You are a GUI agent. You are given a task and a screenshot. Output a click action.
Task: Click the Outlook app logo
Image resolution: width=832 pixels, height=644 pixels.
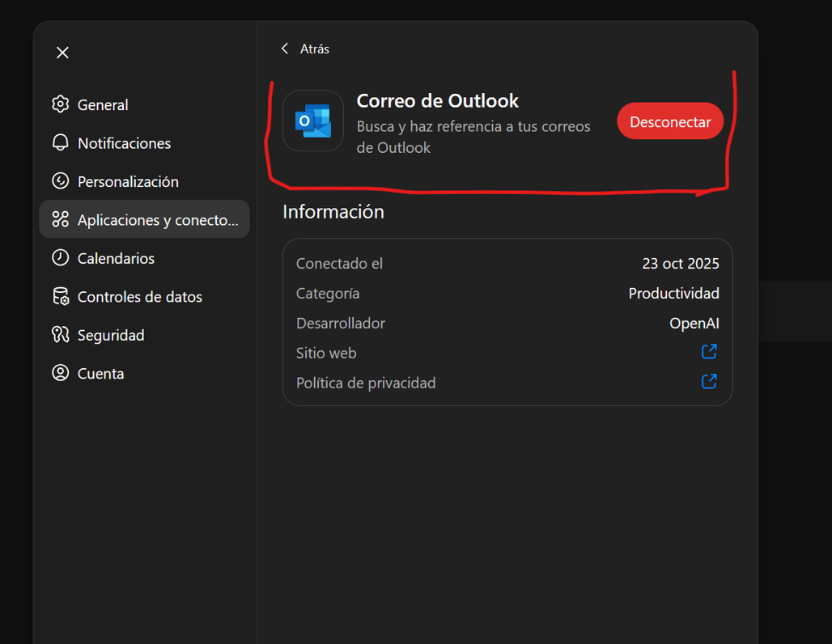[x=313, y=121]
